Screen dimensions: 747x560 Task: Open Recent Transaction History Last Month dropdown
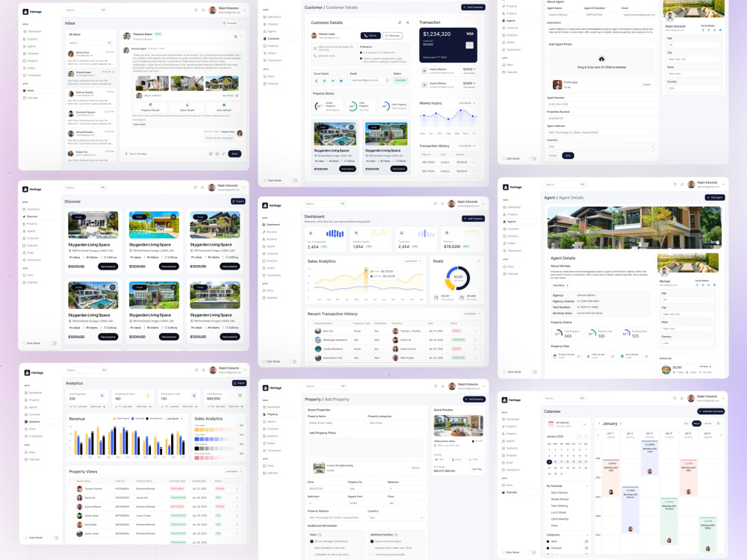(471, 314)
